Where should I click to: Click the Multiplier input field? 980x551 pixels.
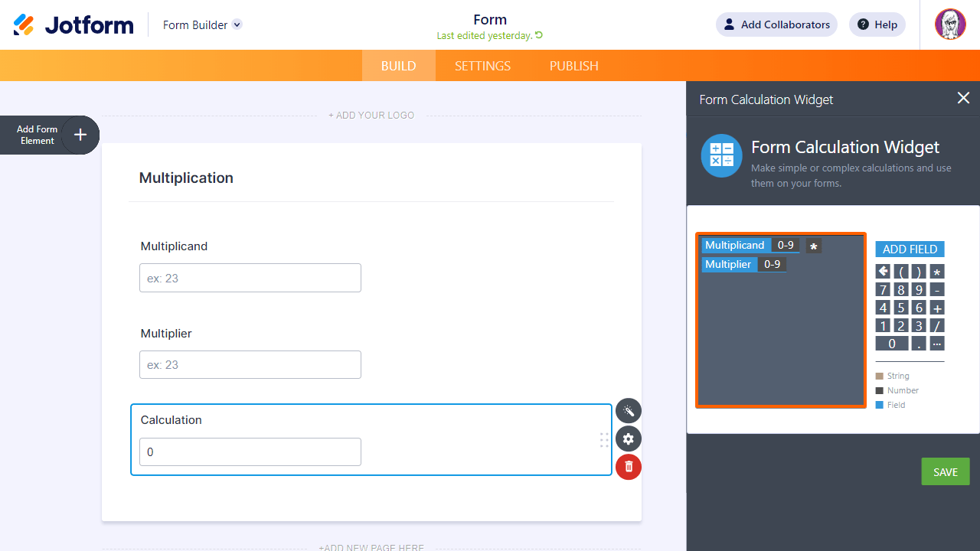[250, 364]
